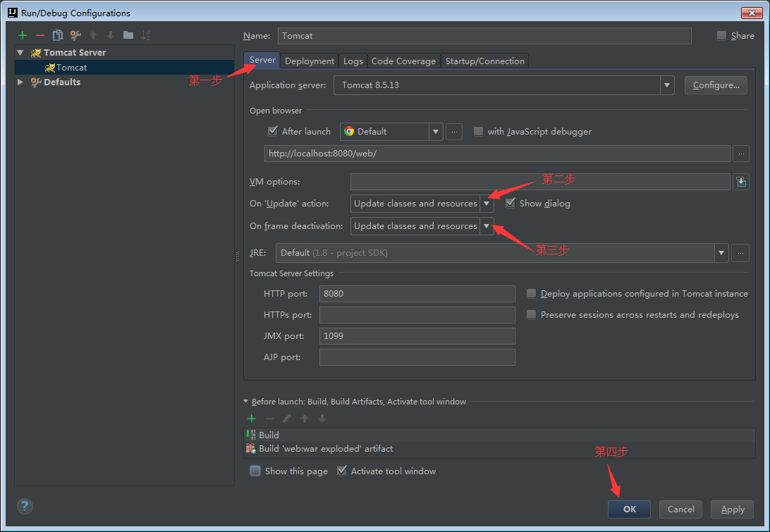Expand the Defaults tree node
770x532 pixels.
(x=20, y=82)
